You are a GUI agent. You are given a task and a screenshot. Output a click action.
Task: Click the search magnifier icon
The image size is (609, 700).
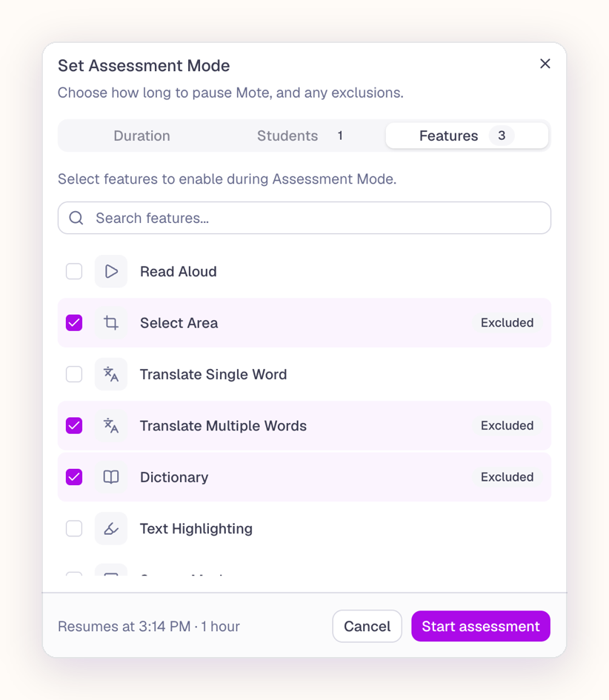[x=76, y=218]
